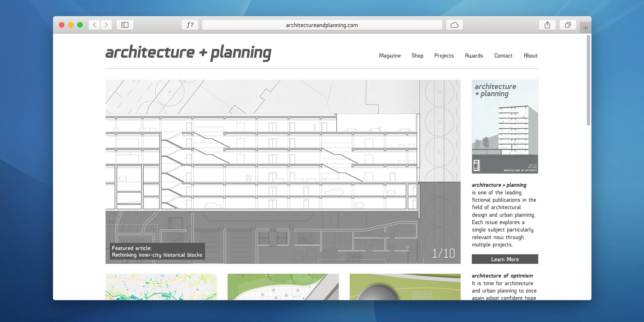Click the architecture + planning site logo
The width and height of the screenshot is (644, 322).
tap(188, 53)
